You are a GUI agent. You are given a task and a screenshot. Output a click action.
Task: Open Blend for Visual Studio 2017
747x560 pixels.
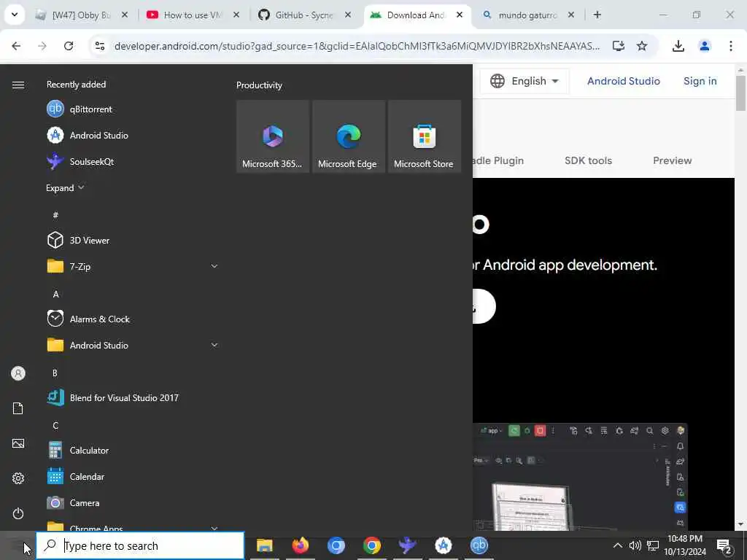(133, 397)
